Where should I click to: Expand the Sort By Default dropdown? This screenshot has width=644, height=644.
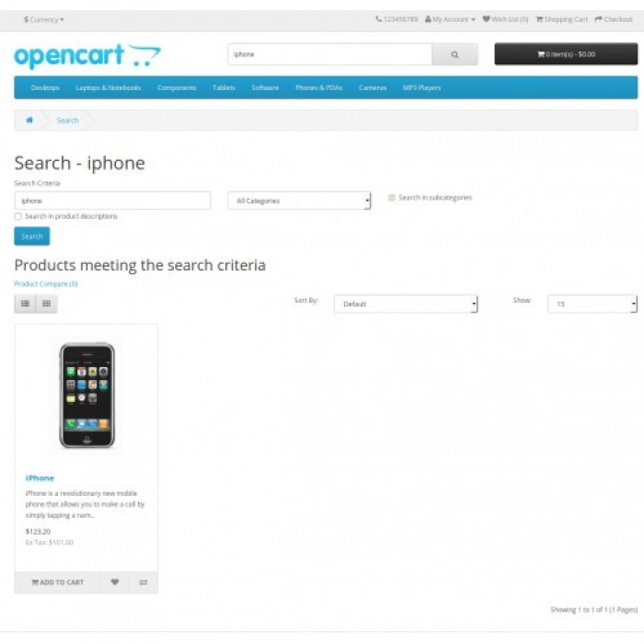click(x=406, y=304)
